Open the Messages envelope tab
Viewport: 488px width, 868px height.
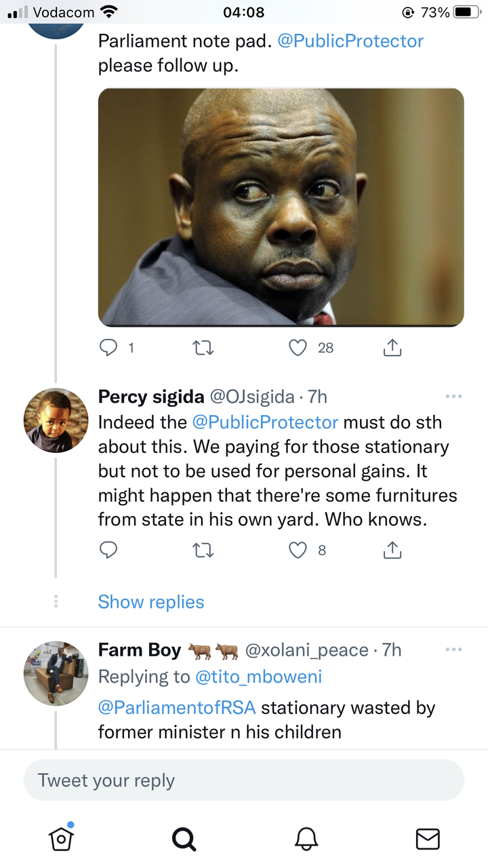(427, 839)
